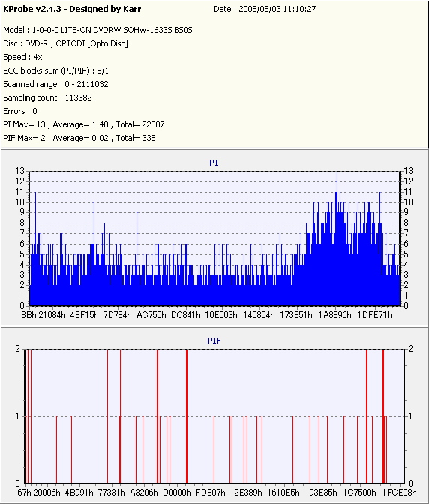Click the Disc type OPTODI line
Viewport: 429px width, 504px height.
click(65, 43)
